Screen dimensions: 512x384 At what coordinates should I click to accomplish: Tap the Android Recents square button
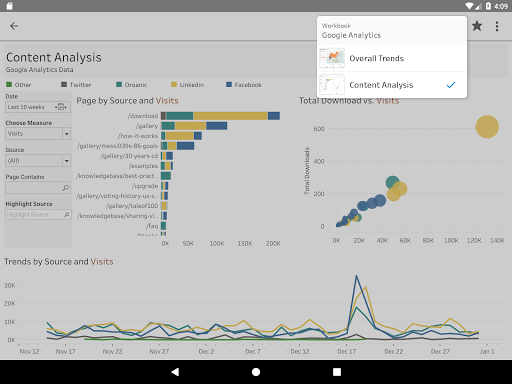[337, 372]
